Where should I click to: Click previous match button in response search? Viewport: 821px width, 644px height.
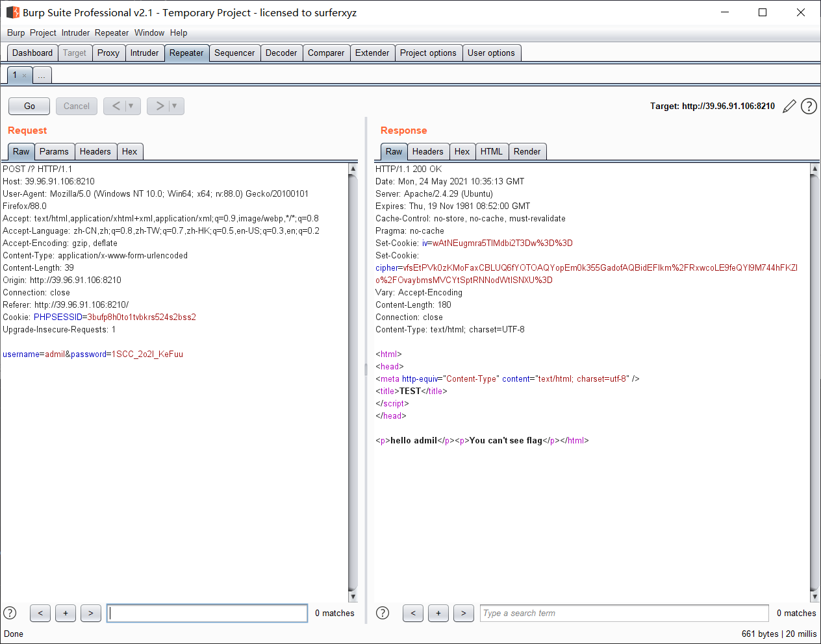413,613
